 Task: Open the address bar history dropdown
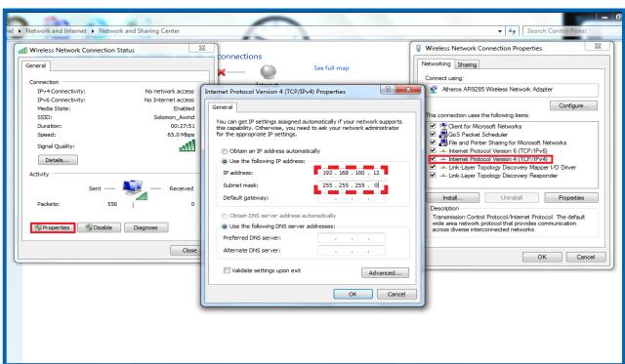(x=500, y=31)
